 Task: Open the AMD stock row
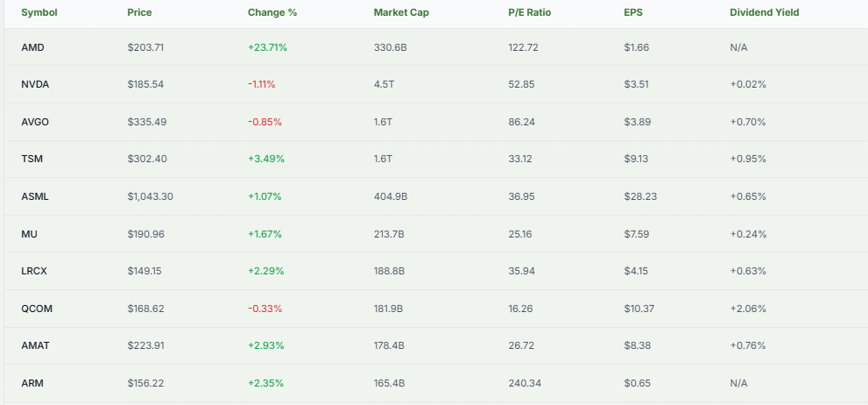32,47
